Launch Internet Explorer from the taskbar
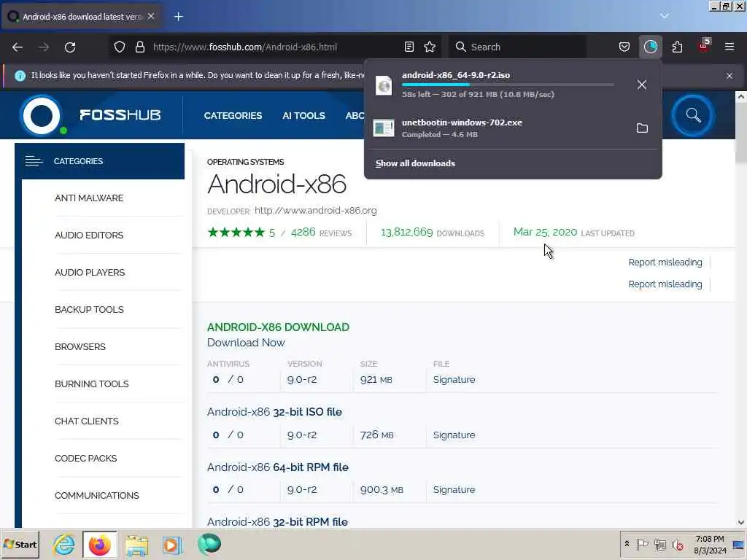 point(64,544)
